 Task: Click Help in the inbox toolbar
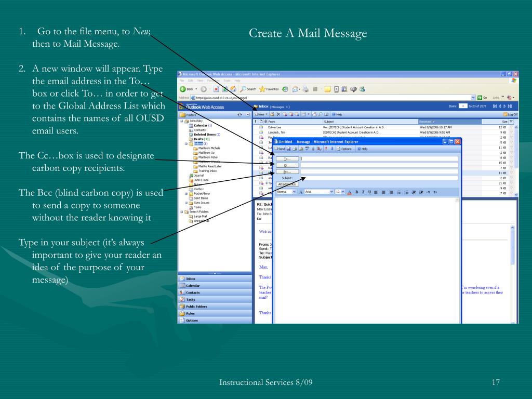click(337, 114)
